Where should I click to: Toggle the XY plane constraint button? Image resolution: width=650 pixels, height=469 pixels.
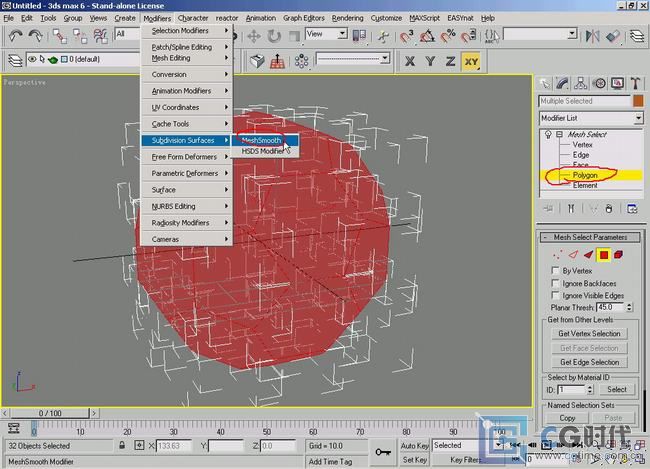click(471, 61)
